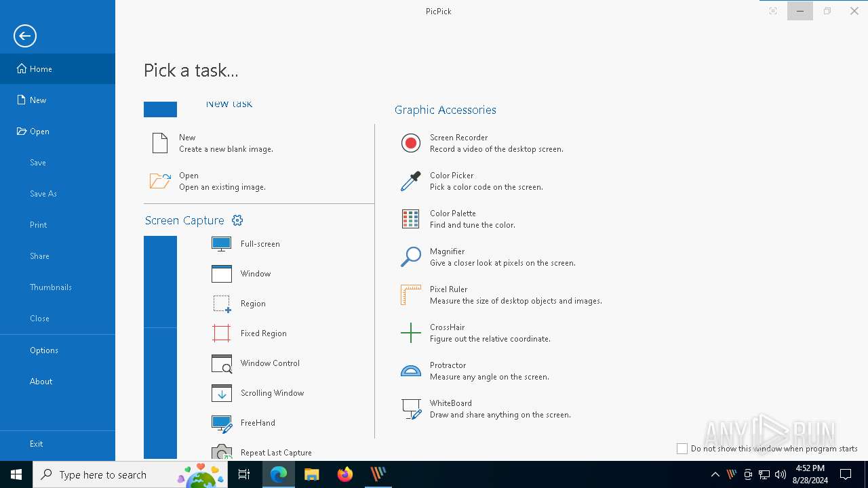Open Firefox from the taskbar
Image resolution: width=868 pixels, height=488 pixels.
click(345, 474)
